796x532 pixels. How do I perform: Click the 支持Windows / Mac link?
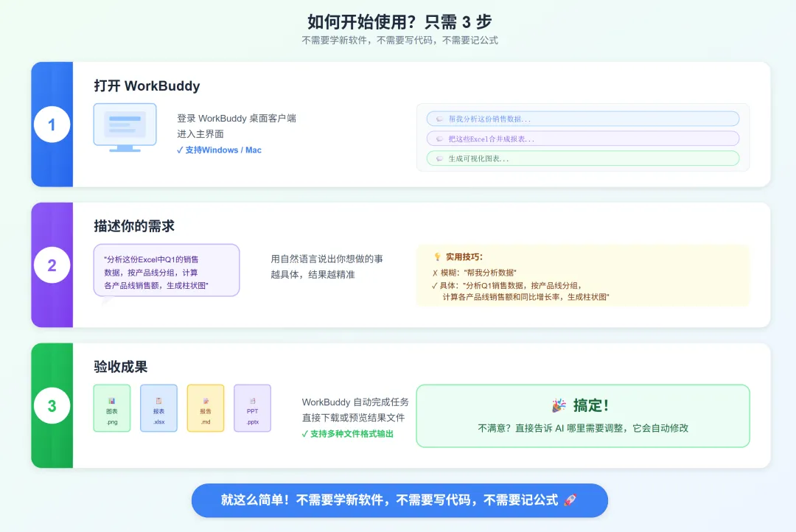(219, 150)
